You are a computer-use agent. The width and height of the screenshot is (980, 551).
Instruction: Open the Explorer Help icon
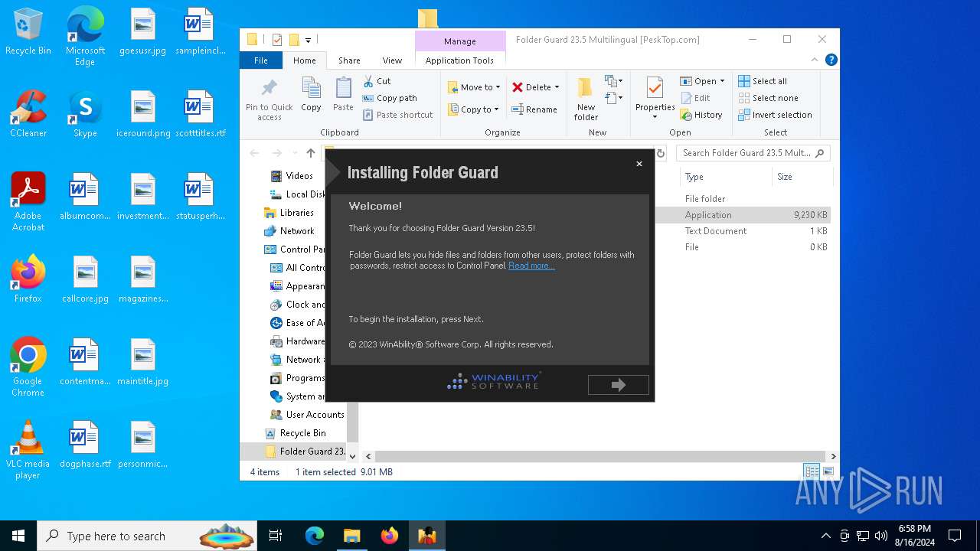831,60
